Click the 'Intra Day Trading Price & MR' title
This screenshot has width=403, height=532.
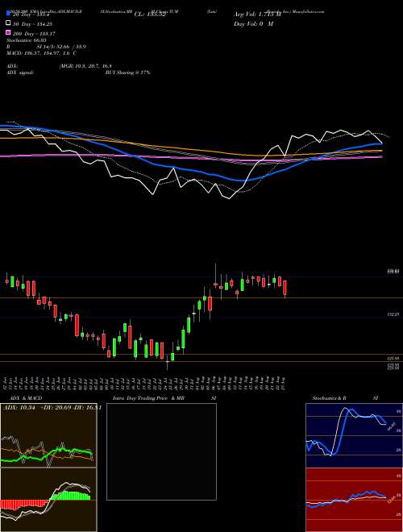click(x=148, y=398)
